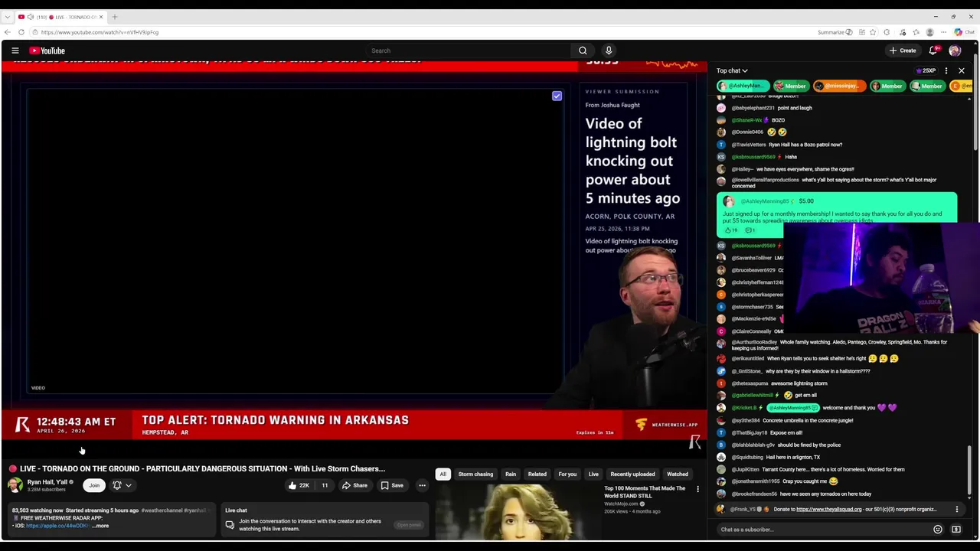Select the Storm chasing filter chip

click(475, 474)
